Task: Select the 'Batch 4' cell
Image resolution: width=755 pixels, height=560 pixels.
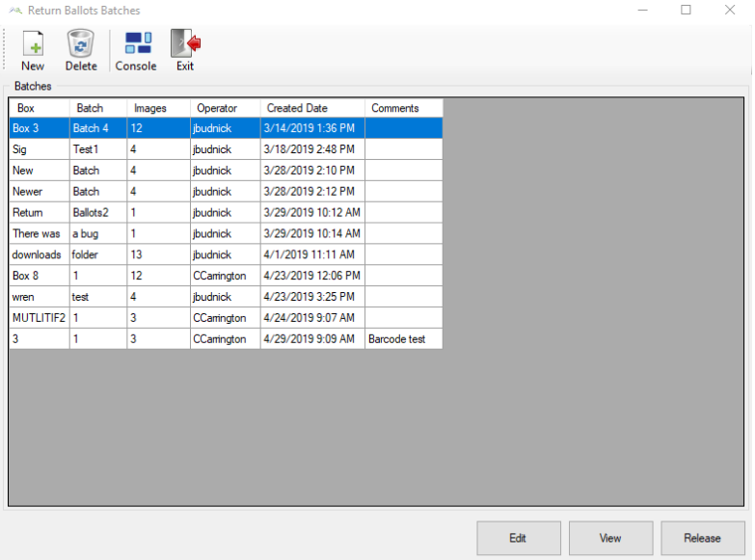Action: 98,128
